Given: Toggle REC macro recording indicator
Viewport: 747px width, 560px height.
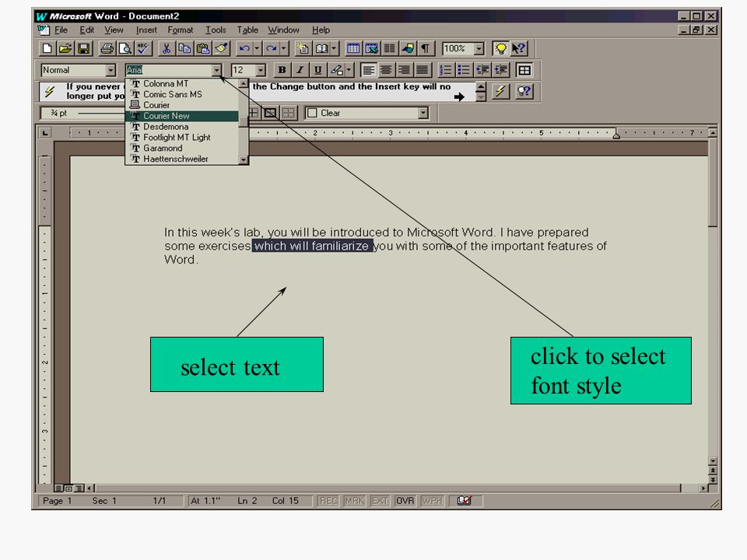Looking at the screenshot, I should [x=328, y=500].
